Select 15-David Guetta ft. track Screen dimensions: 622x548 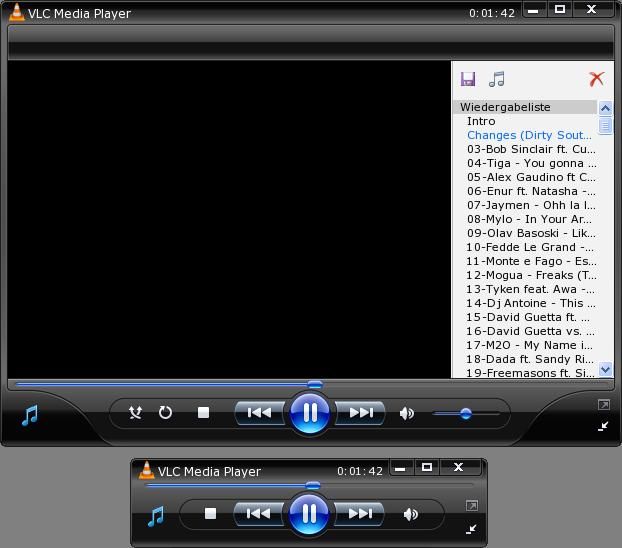pos(528,317)
